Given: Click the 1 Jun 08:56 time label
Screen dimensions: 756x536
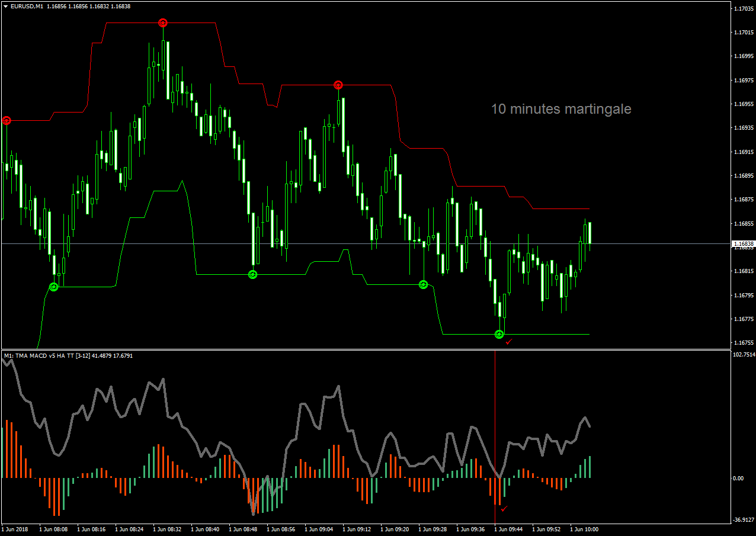Looking at the screenshot, I should (281, 529).
